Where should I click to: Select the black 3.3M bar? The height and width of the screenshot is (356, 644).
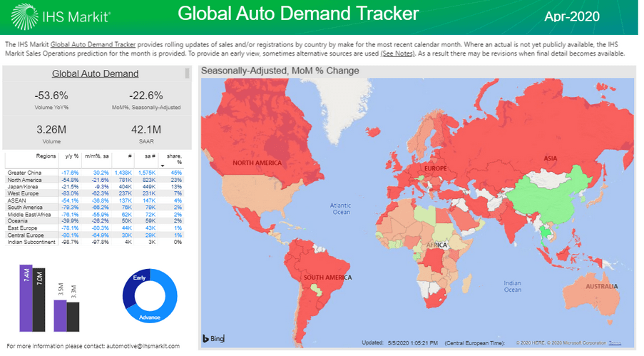coord(73,317)
